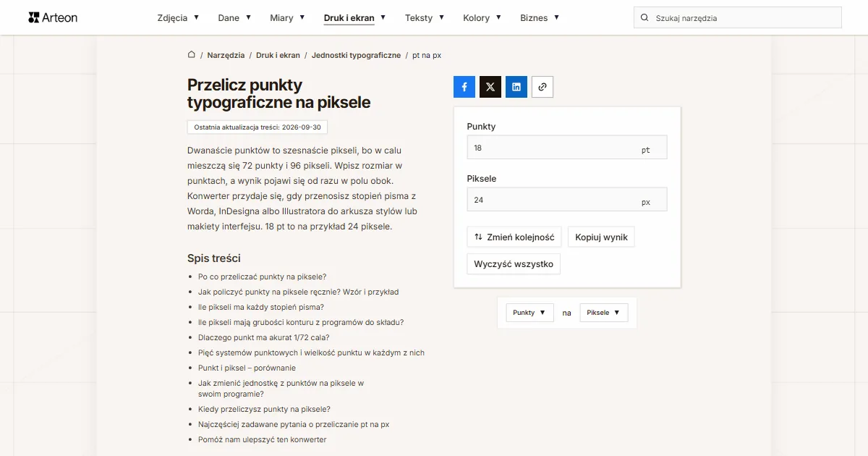Open the Miary dropdown menu

click(x=287, y=17)
